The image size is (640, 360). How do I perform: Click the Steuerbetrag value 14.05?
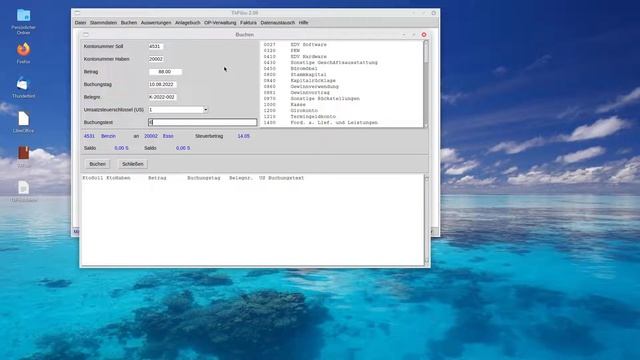(x=243, y=136)
